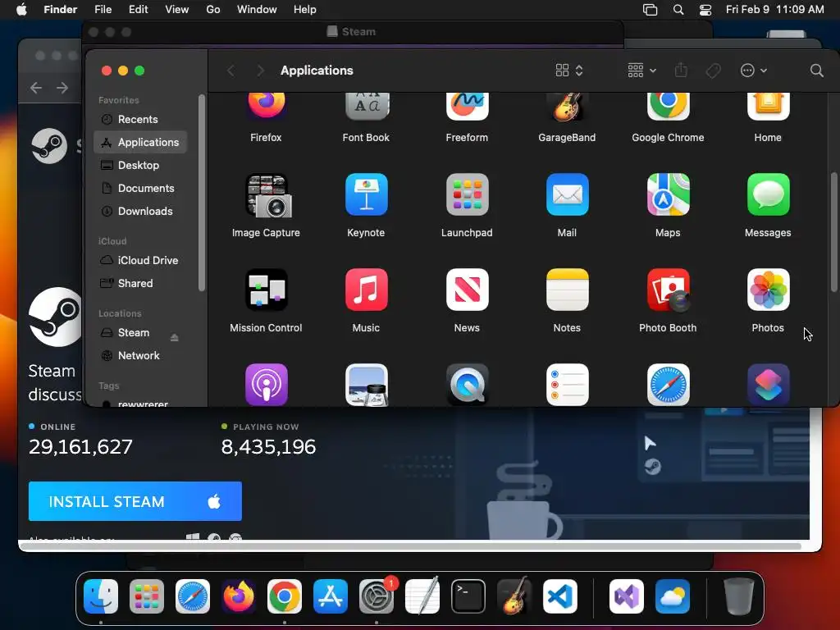This screenshot has width=840, height=630.
Task: Click the browser back arrow in Steam window
Action: (36, 87)
